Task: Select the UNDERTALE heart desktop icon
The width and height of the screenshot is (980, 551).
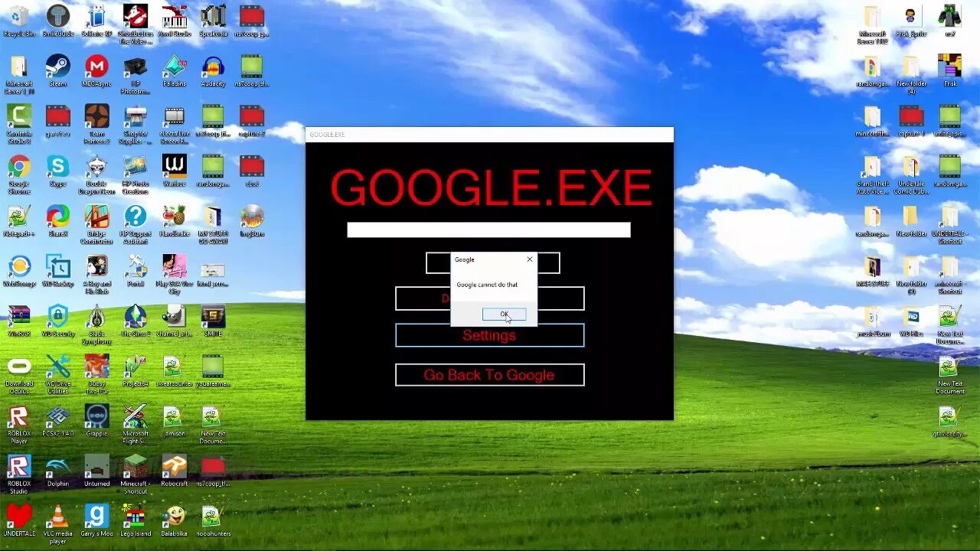Action: tap(19, 520)
